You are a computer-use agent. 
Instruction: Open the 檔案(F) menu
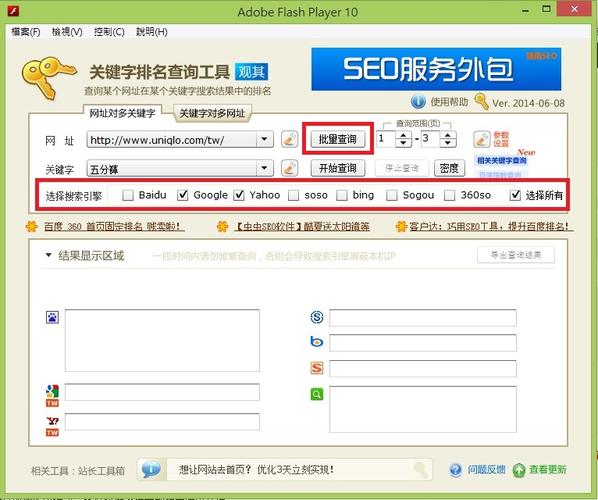click(x=26, y=32)
